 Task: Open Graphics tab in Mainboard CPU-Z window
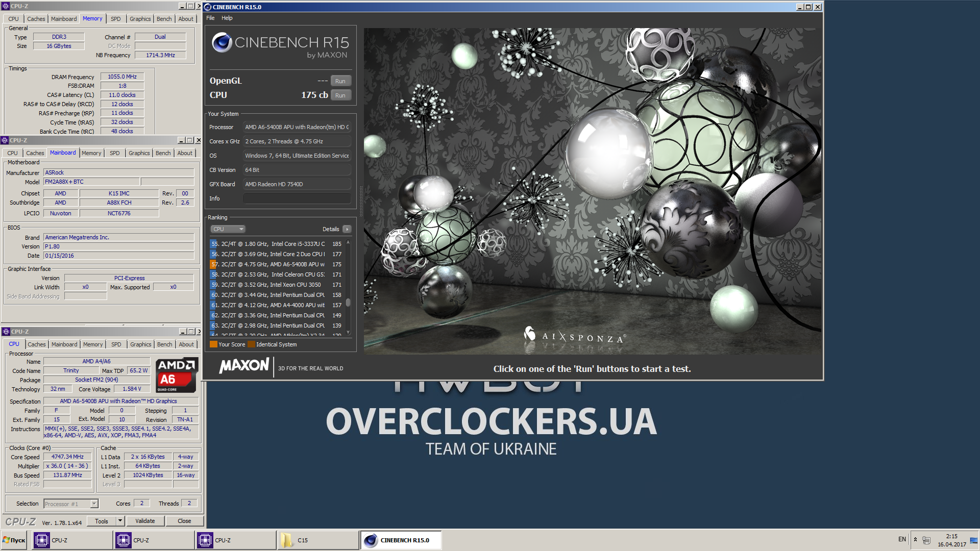point(139,153)
